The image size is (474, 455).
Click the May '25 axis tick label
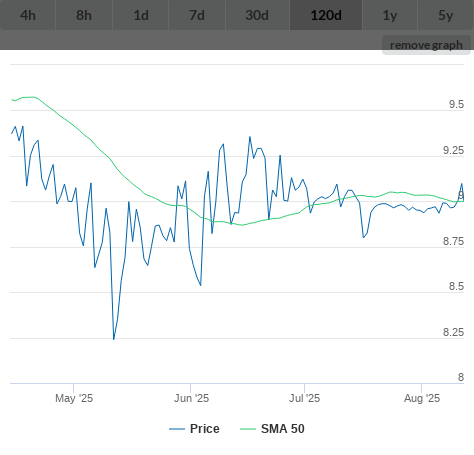74,398
